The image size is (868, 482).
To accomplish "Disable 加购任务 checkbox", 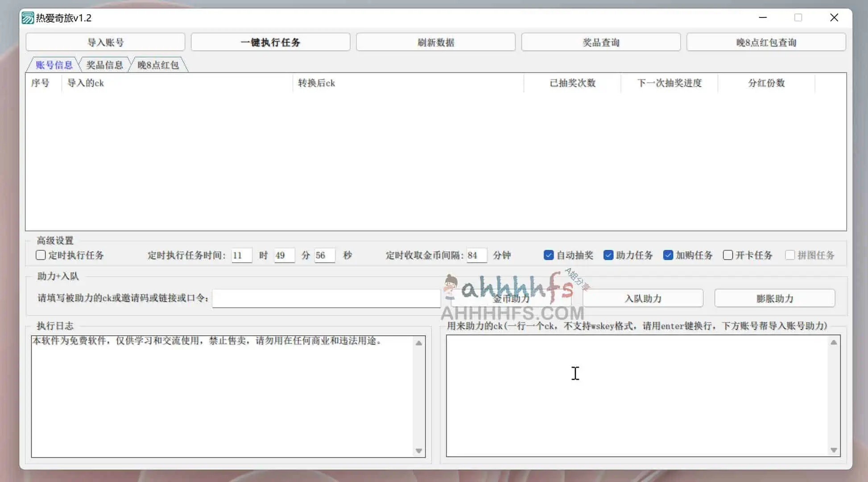I will pyautogui.click(x=668, y=255).
